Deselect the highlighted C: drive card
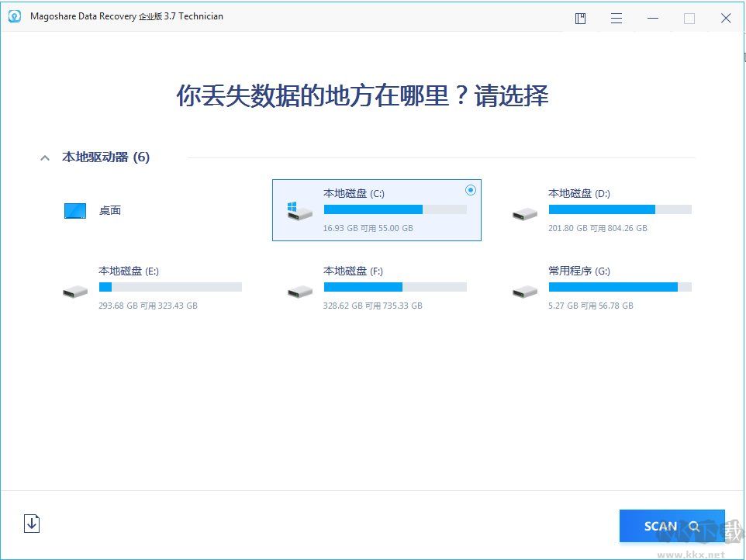Screen dimensions: 746x560 (377, 209)
